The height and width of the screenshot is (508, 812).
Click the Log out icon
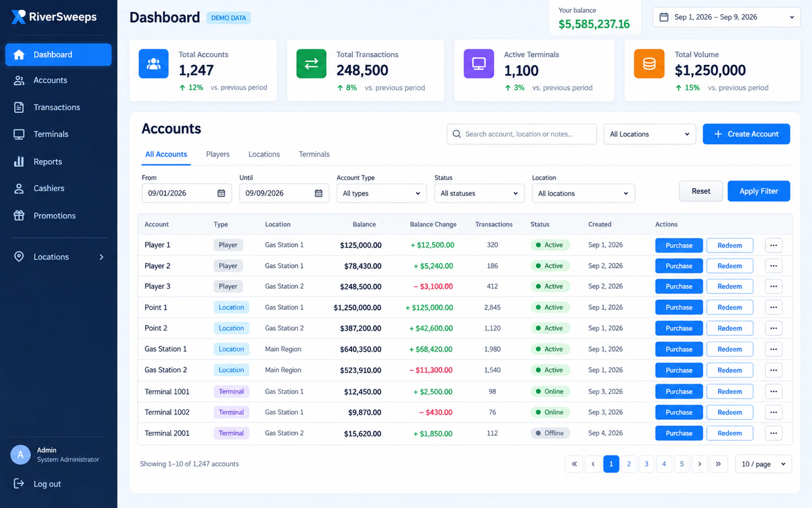[19, 483]
